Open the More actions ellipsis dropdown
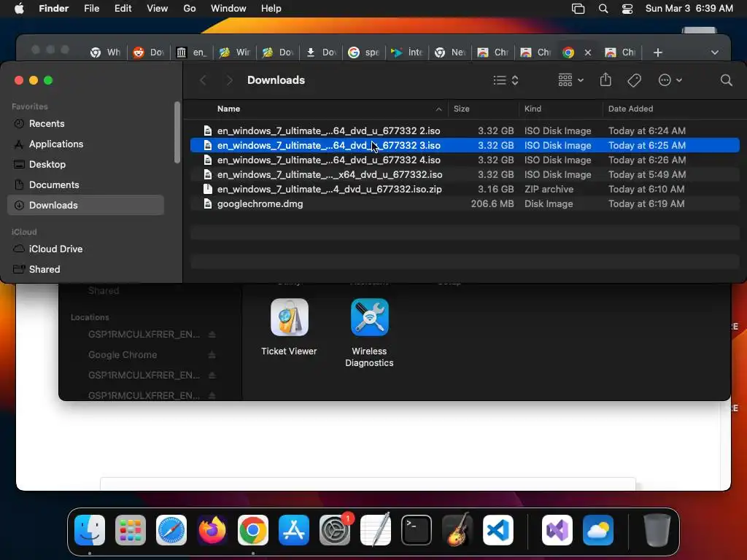747x560 pixels. point(670,80)
